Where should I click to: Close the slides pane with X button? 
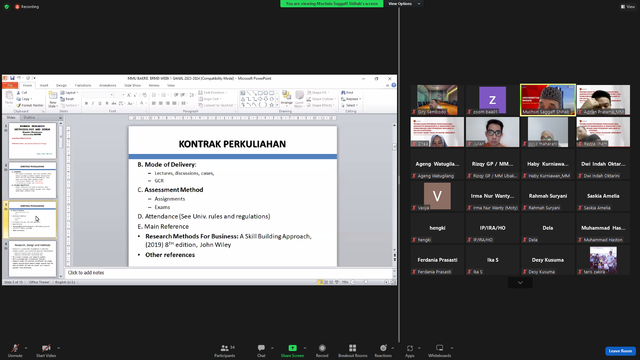pos(61,118)
